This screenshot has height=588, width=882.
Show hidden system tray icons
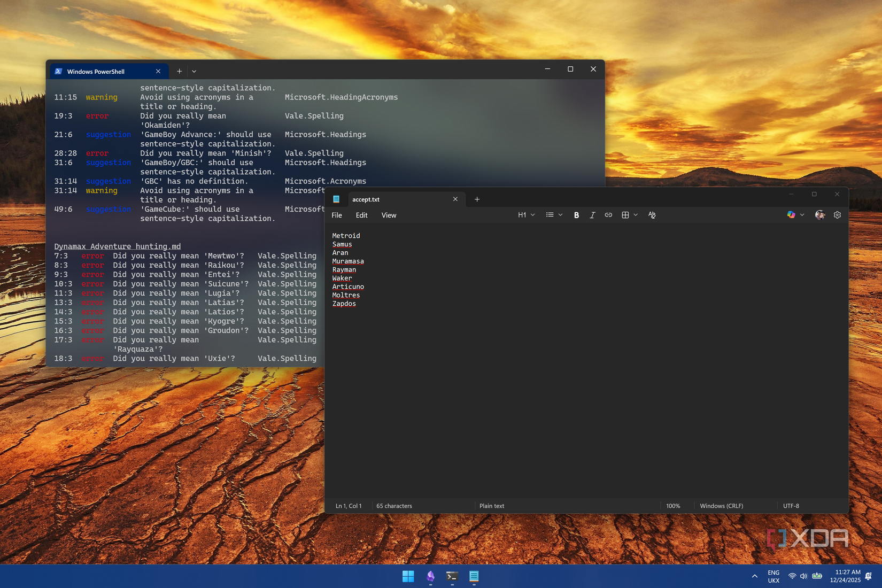point(755,576)
